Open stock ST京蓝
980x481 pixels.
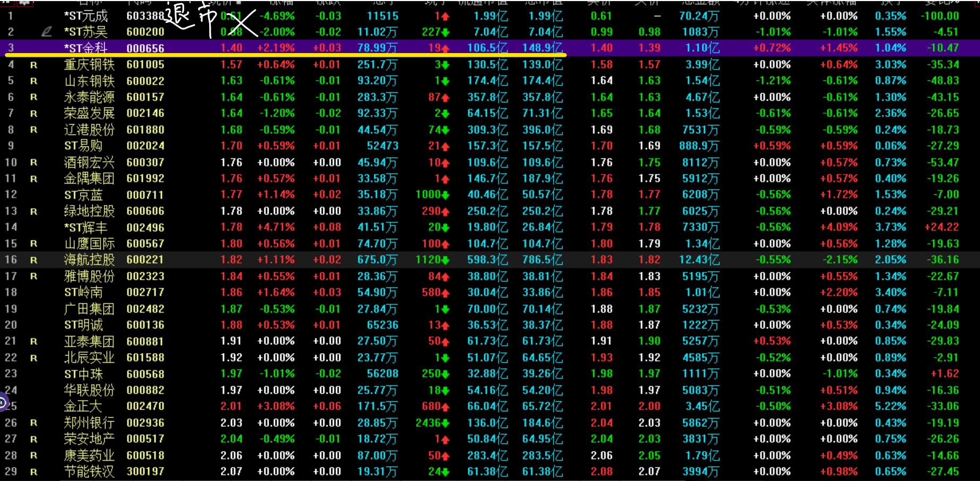click(83, 195)
